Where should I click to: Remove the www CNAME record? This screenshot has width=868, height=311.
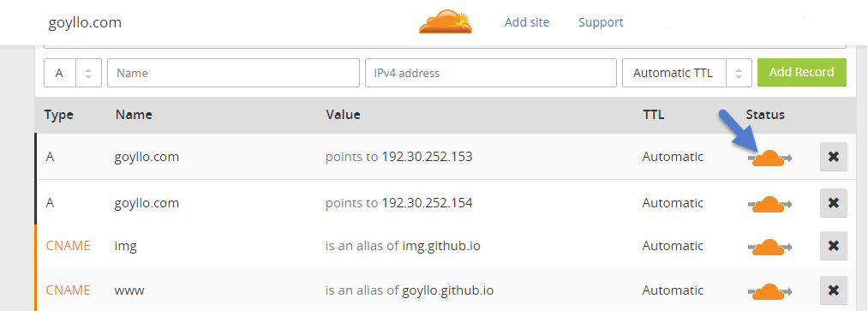pyautogui.click(x=833, y=290)
